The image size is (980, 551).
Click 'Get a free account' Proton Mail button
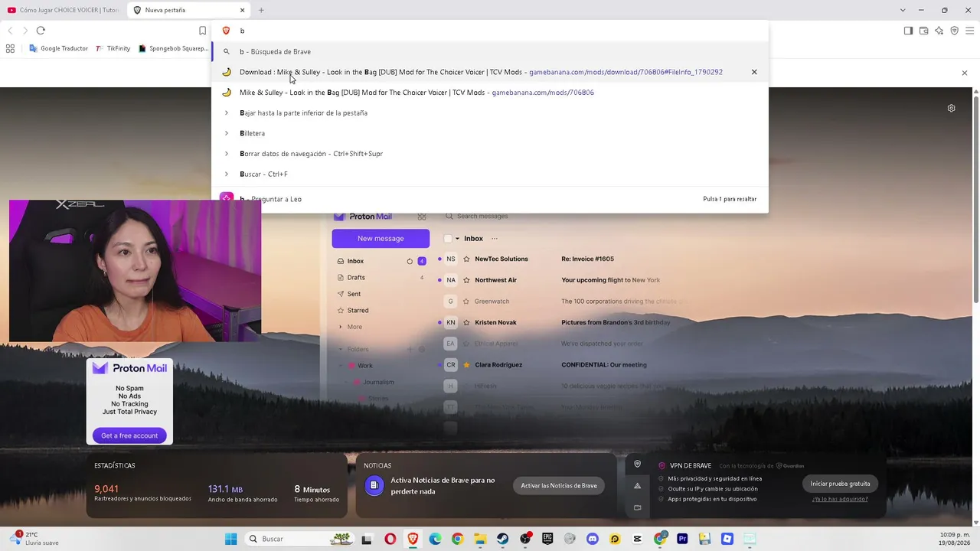pos(129,435)
